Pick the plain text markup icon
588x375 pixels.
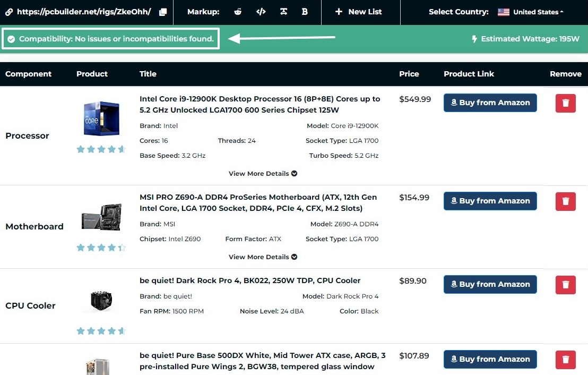click(x=283, y=12)
